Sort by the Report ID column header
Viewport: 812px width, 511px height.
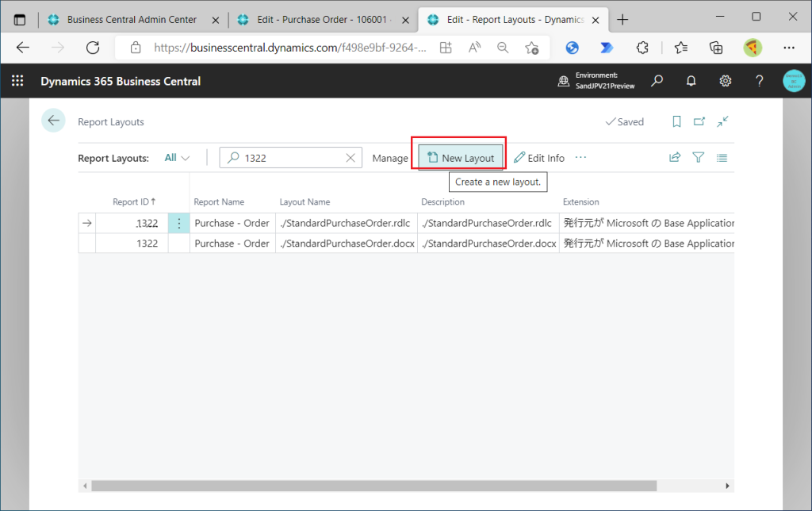point(133,202)
